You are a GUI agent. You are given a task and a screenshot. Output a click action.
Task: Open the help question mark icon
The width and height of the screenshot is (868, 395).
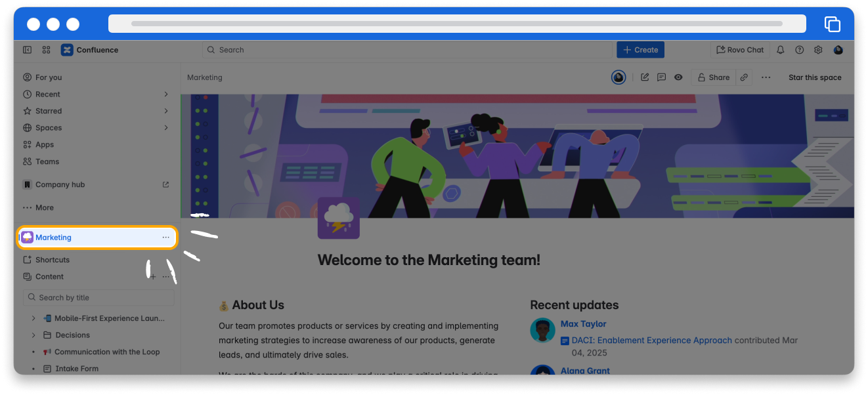[x=799, y=50]
